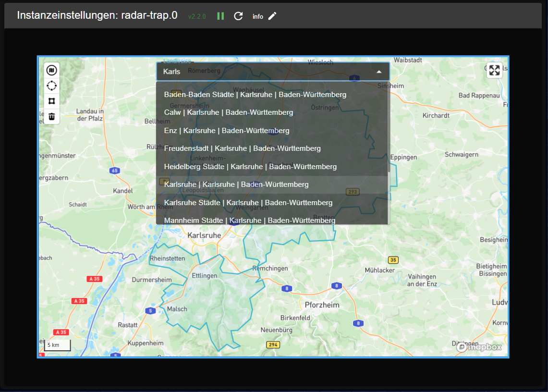Click the dropdown list scrollbar
Image resolution: width=548 pixels, height=392 pixels.
(389, 128)
